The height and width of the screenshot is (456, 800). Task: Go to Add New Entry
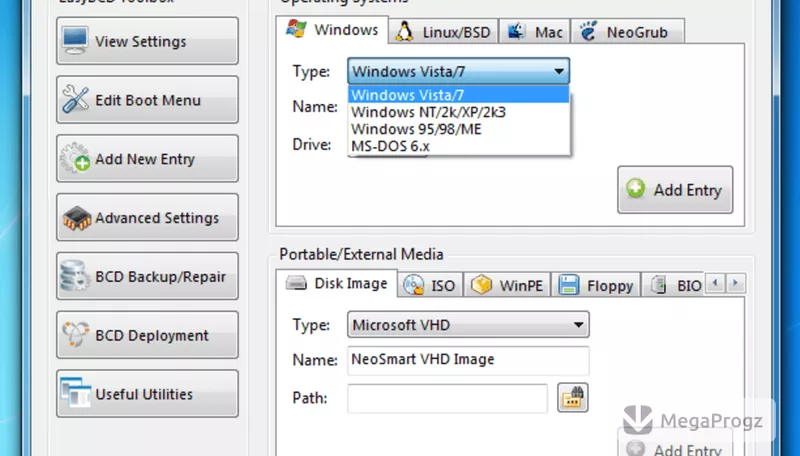coord(147,159)
